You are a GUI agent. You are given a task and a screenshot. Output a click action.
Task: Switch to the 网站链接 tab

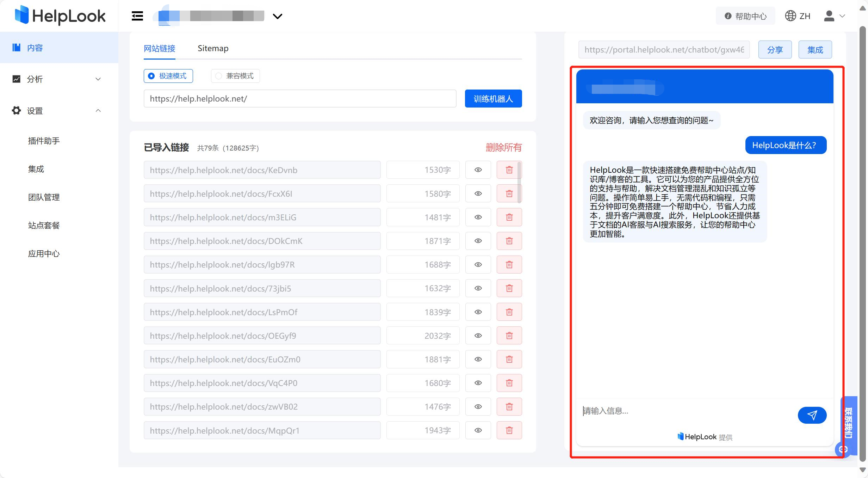point(160,49)
